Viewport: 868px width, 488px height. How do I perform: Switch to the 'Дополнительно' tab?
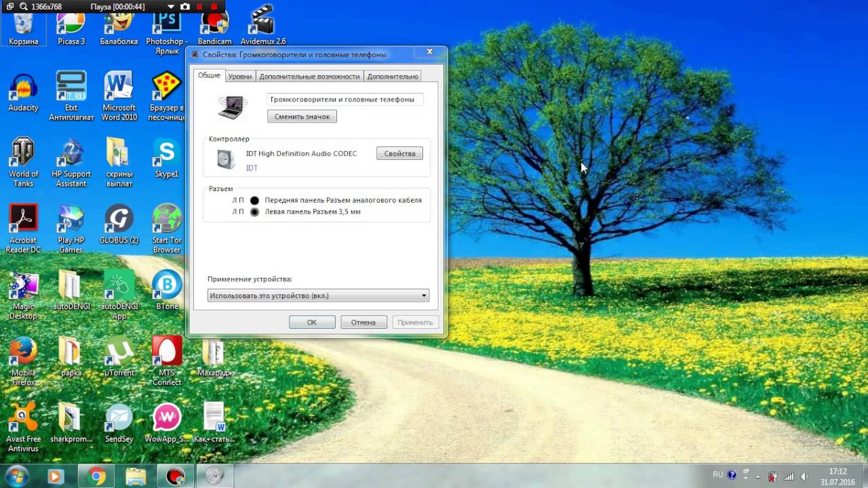click(393, 77)
